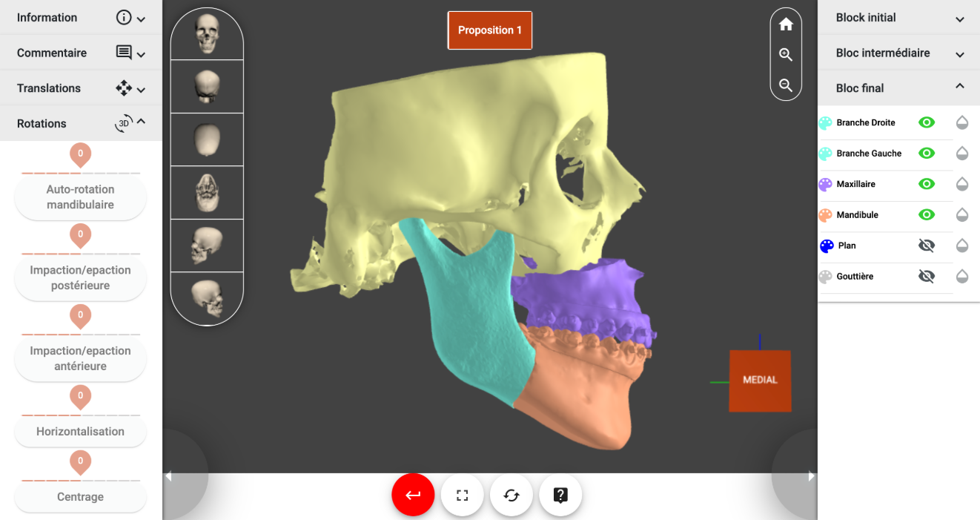Screen dimensions: 980x520
Task: Click the home view reset icon
Action: pyautogui.click(x=786, y=24)
